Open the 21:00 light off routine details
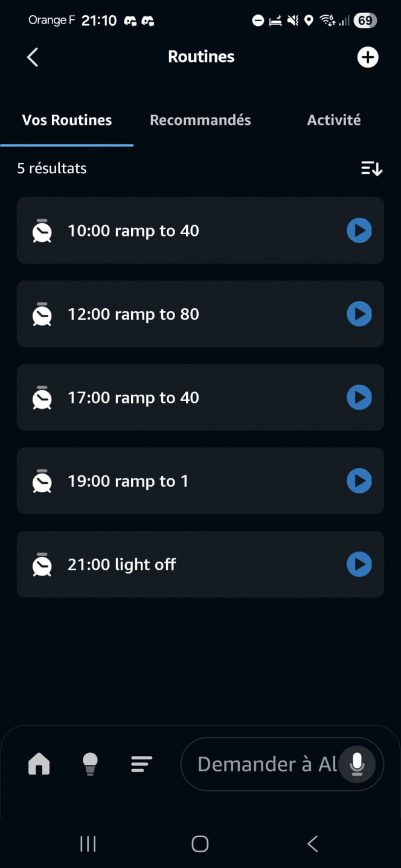This screenshot has width=401, height=868. (x=181, y=565)
